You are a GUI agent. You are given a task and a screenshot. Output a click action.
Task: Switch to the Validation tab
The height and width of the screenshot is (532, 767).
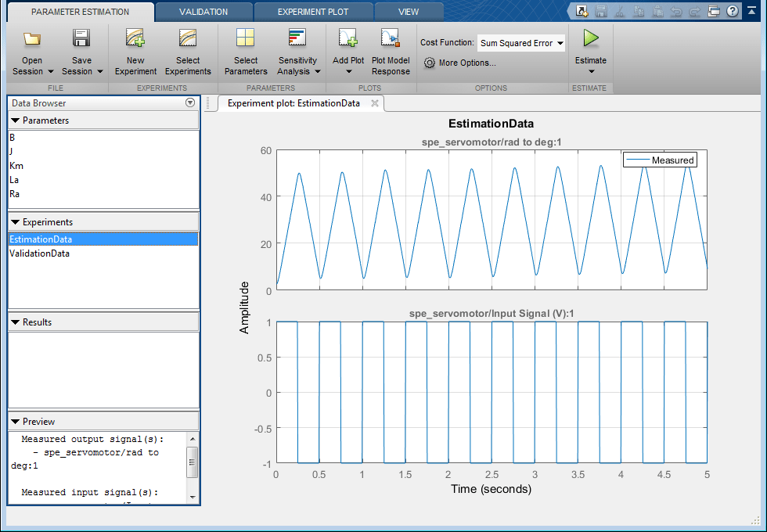203,12
